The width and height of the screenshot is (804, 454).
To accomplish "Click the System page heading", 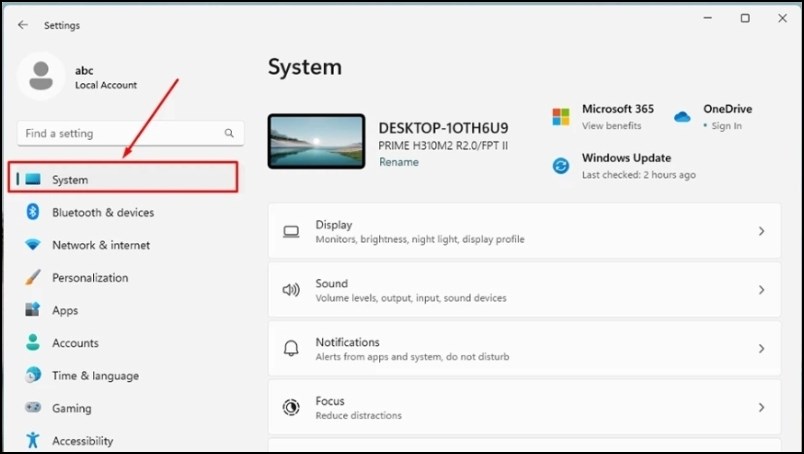I will coord(305,67).
